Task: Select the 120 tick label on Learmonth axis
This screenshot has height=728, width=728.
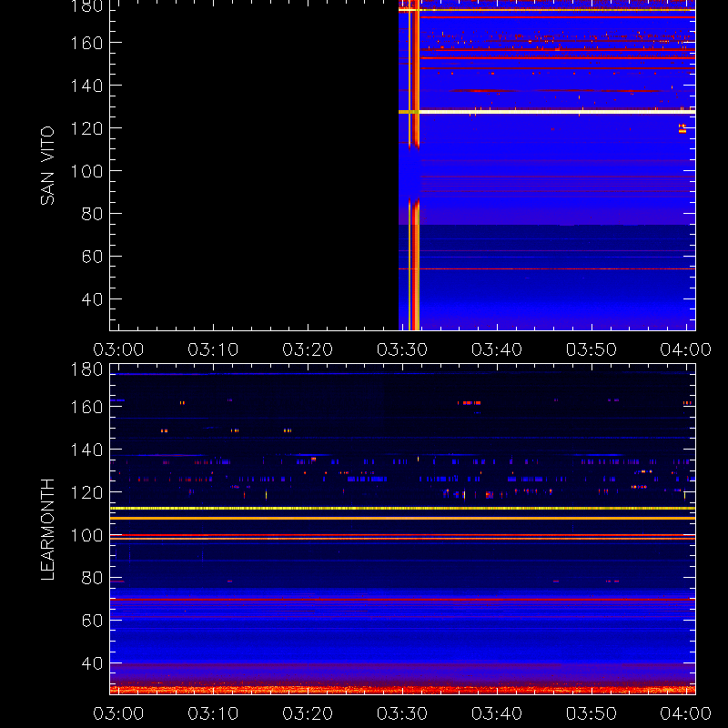Action: click(86, 492)
